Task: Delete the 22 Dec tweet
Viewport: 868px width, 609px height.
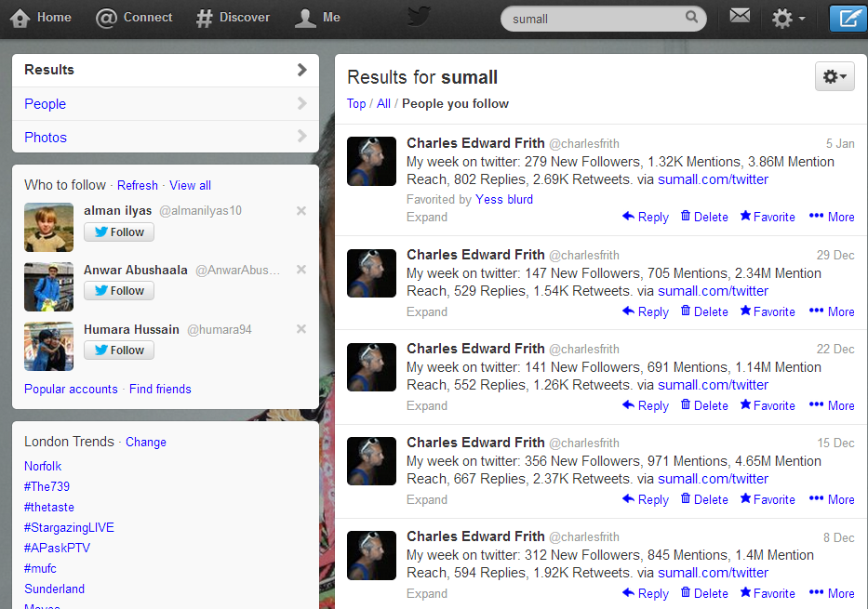Action: coord(704,406)
